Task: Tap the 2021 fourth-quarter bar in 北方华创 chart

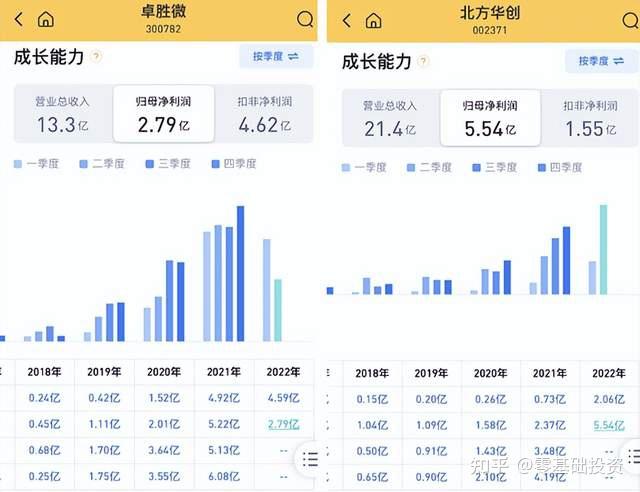Action: pos(567,260)
